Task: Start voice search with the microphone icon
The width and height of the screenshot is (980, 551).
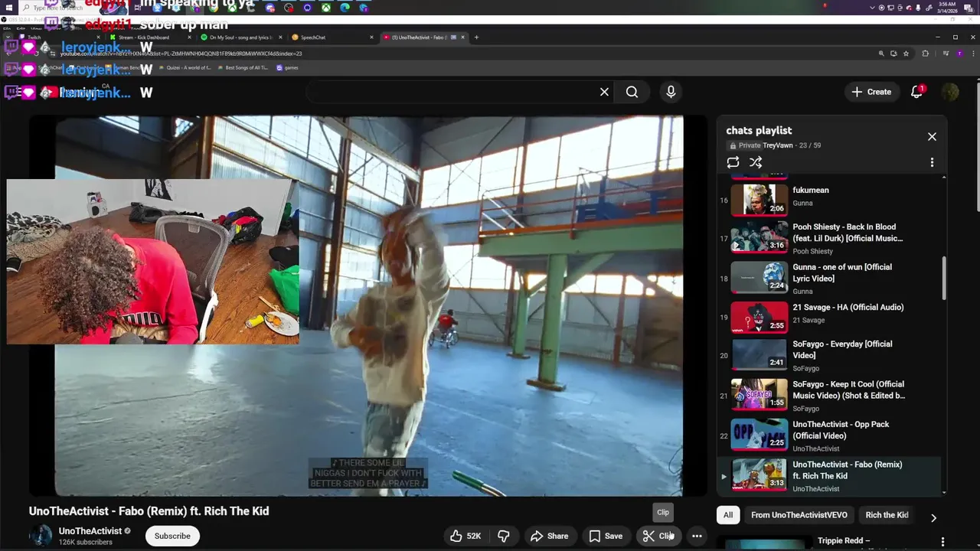Action: click(671, 92)
